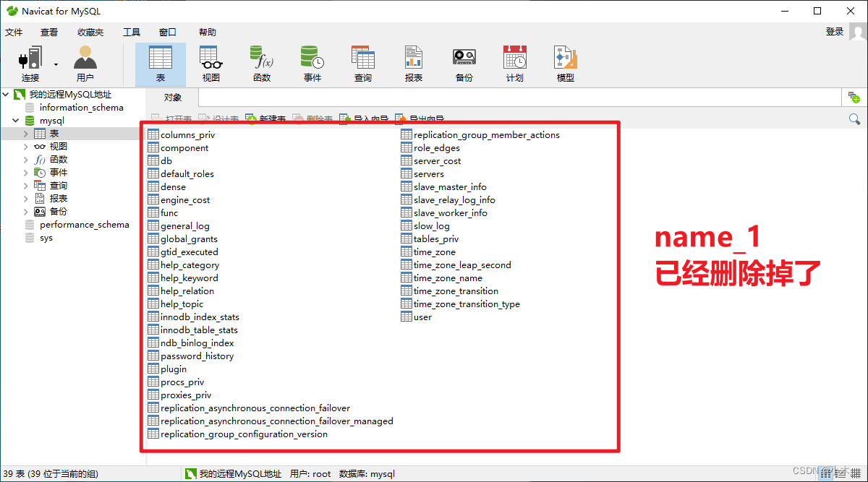The height and width of the screenshot is (482, 868).
Task: Click the search magnifier icon
Action: point(854,119)
